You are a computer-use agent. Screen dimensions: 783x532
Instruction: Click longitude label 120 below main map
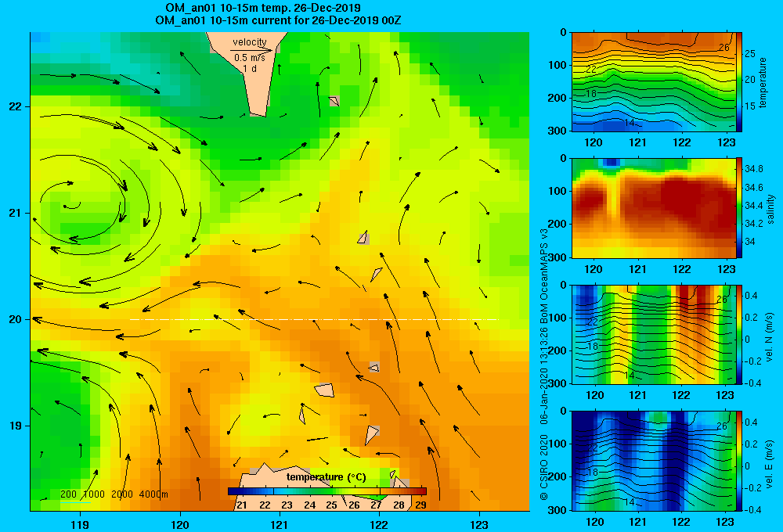point(180,524)
